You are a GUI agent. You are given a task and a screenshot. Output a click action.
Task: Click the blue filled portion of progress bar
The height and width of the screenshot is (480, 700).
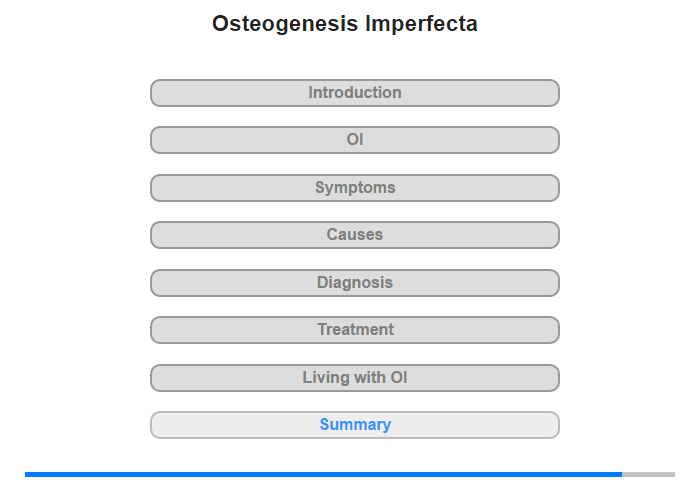click(322, 474)
